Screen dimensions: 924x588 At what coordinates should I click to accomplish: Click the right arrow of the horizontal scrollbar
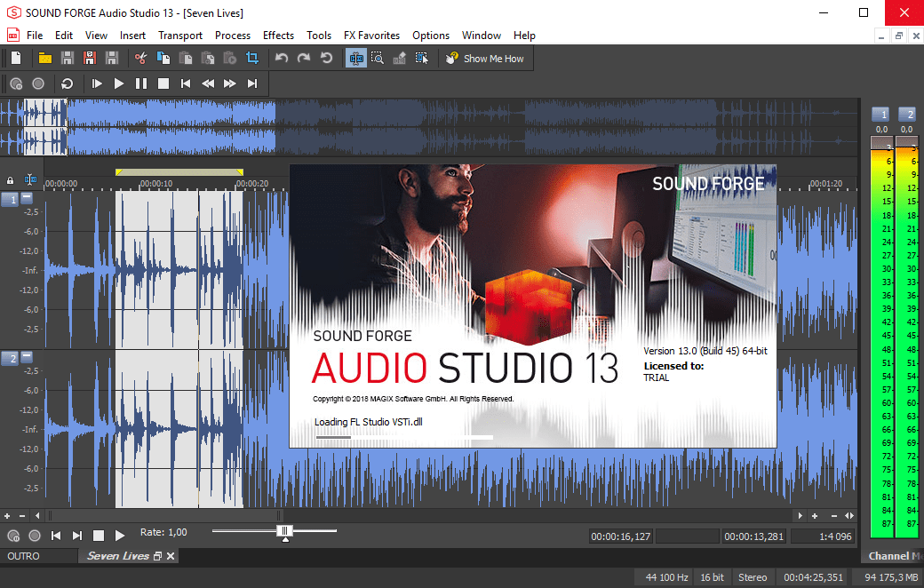tap(800, 515)
